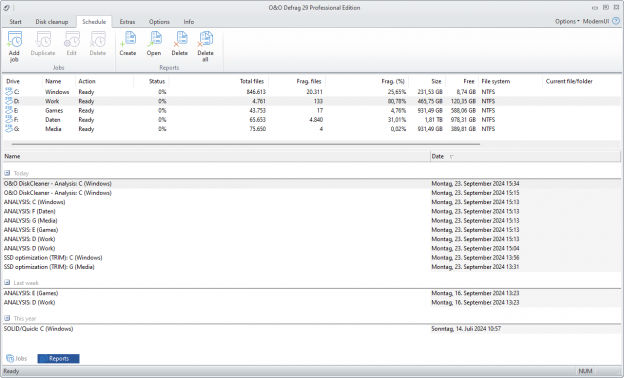Click the Jobs view icon at bottom
Image resolution: width=624 pixels, height=378 pixels.
click(10, 359)
